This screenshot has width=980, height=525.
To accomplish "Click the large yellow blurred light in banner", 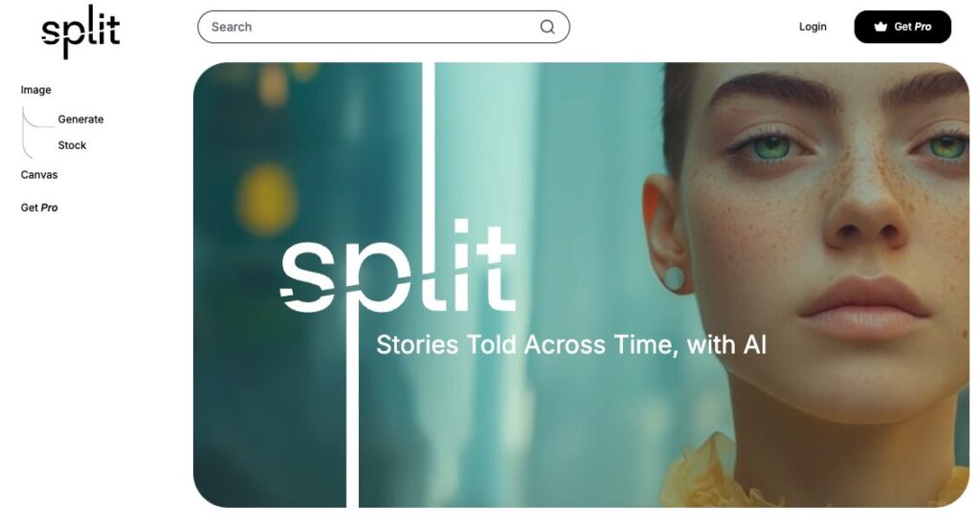I will coord(267,199).
